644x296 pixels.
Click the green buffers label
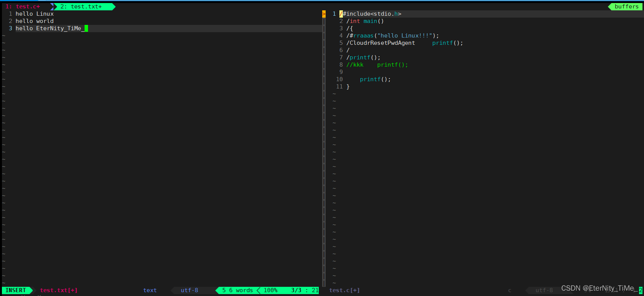point(626,7)
